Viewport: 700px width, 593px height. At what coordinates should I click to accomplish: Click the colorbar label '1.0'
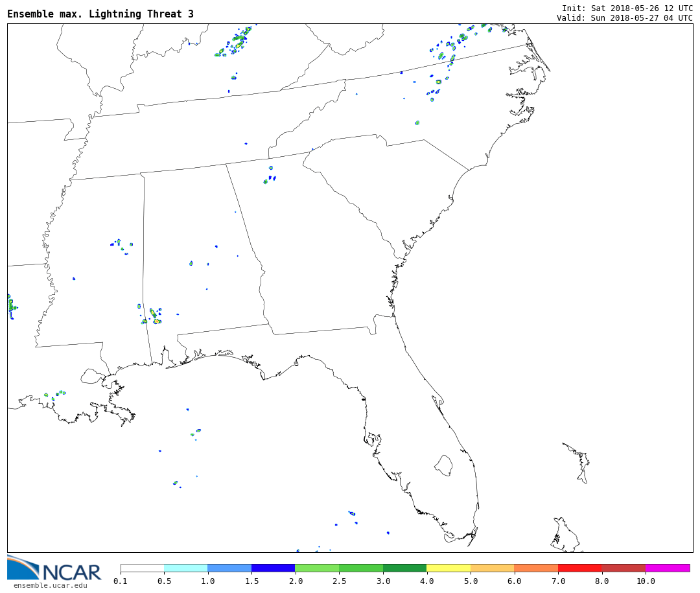[x=208, y=581]
